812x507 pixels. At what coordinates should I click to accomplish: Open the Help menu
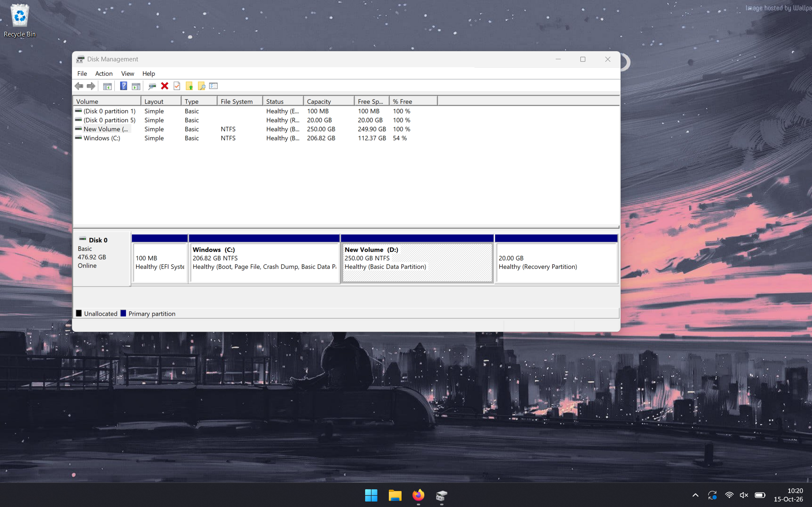coord(148,74)
